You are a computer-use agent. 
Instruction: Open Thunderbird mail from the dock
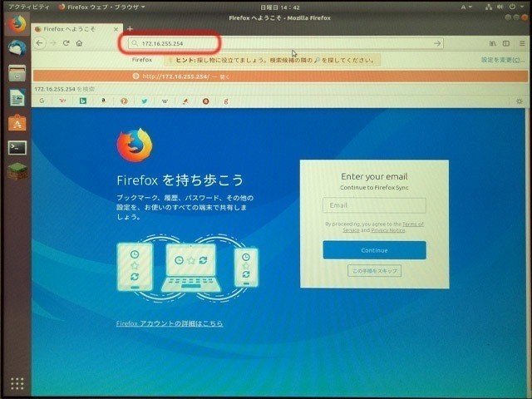[17, 48]
